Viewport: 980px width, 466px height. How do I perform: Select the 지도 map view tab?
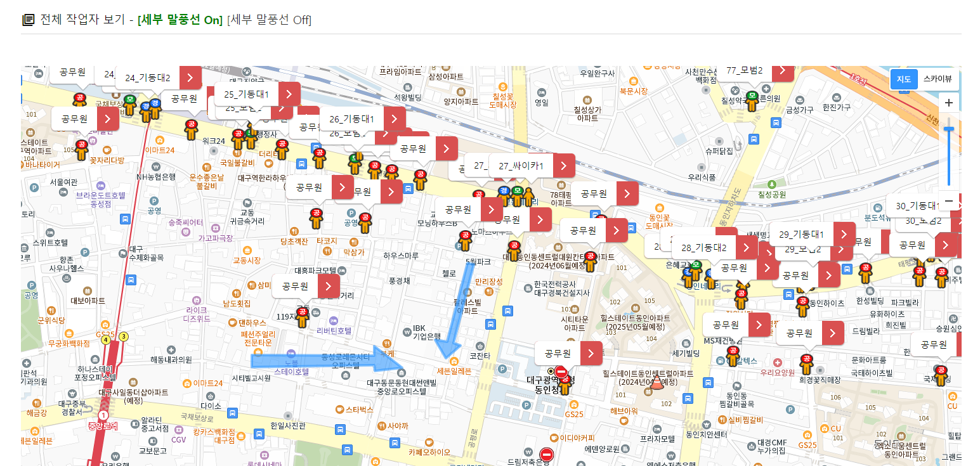(x=905, y=79)
